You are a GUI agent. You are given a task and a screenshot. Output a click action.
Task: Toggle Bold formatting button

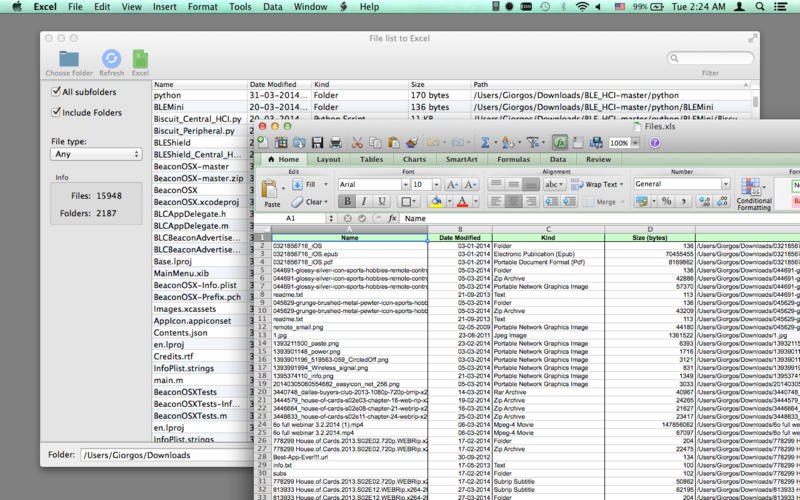347,202
